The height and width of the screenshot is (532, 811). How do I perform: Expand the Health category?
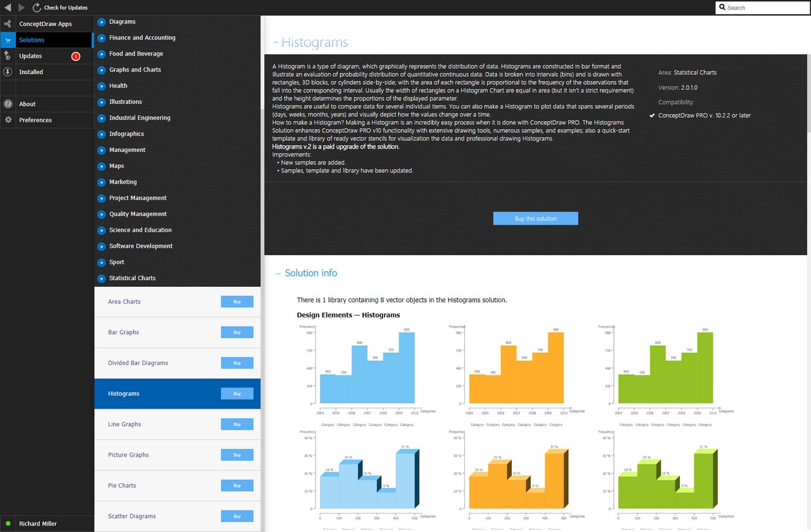click(101, 85)
